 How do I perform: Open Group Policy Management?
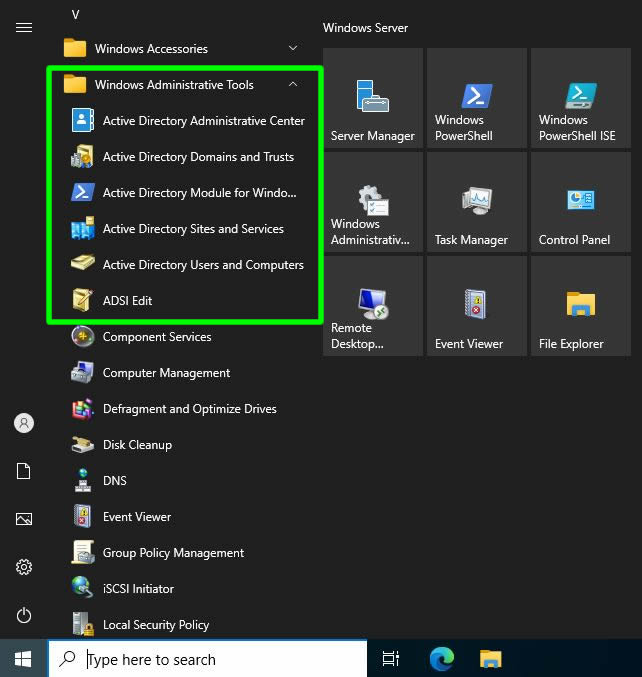pos(173,553)
